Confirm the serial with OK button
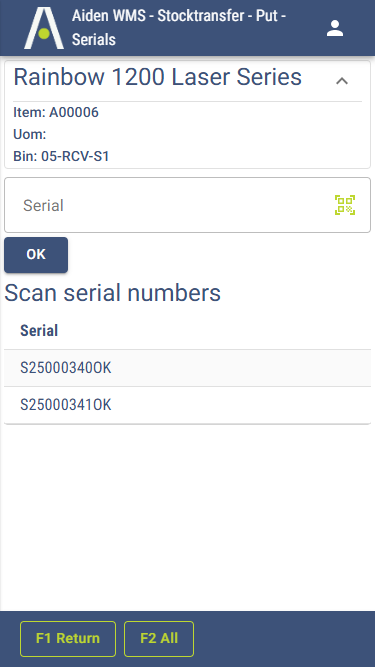 [36, 254]
